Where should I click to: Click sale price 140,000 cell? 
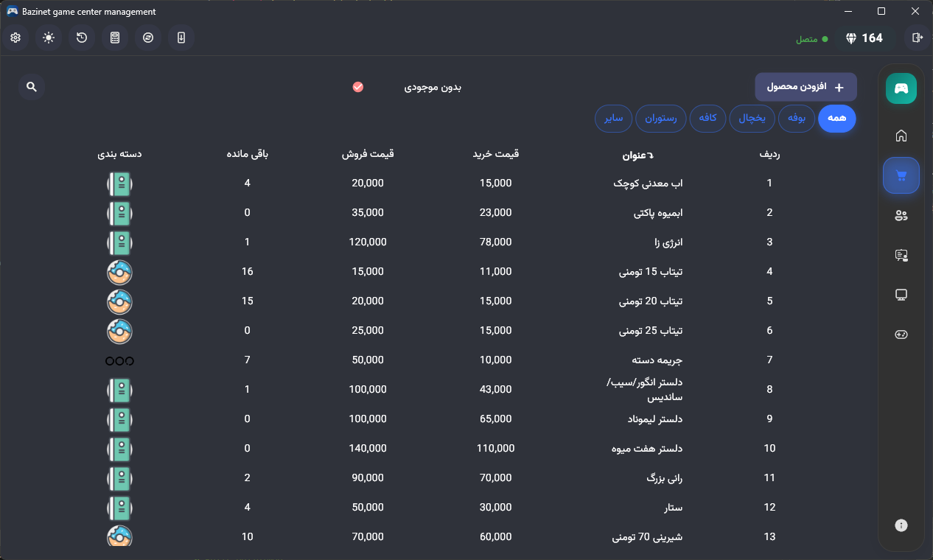coord(368,449)
